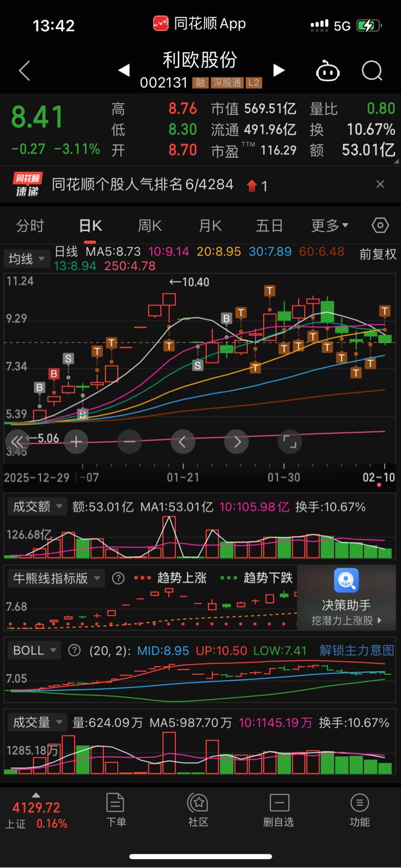Expand the 上证 index bar arrow
401x868 pixels.
pyautogui.click(x=36, y=795)
